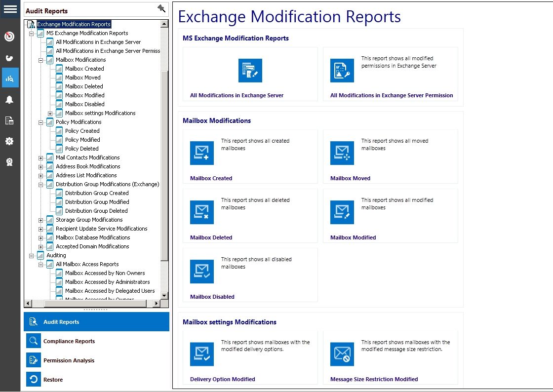Screen dimensions: 553x392
Task: Open the hamburger menu in the sidebar
Action: coord(10,9)
